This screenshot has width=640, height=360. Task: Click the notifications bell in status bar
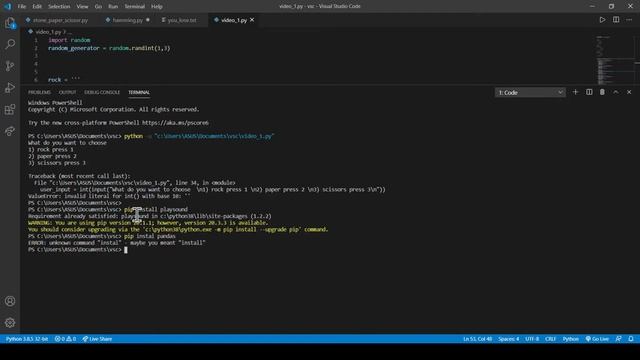point(631,339)
